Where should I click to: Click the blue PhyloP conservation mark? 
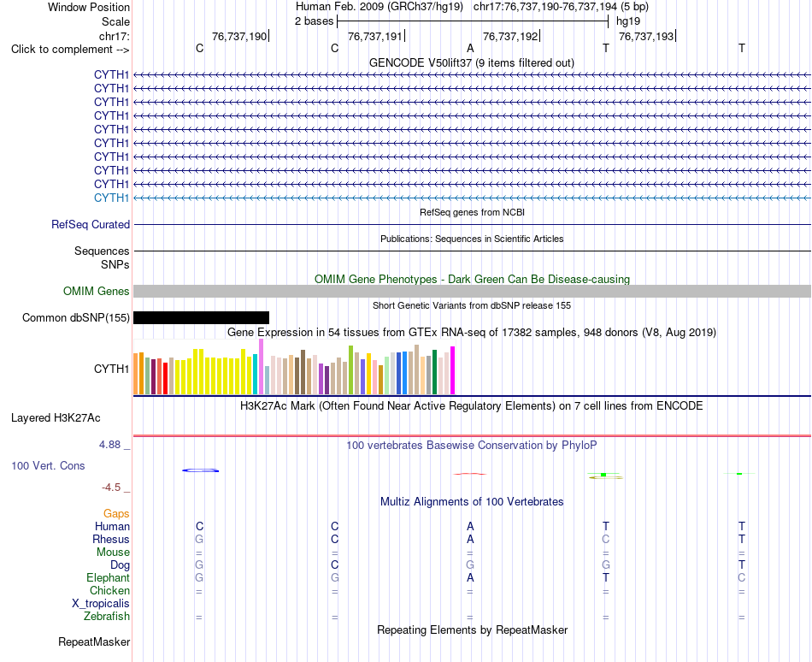[200, 470]
